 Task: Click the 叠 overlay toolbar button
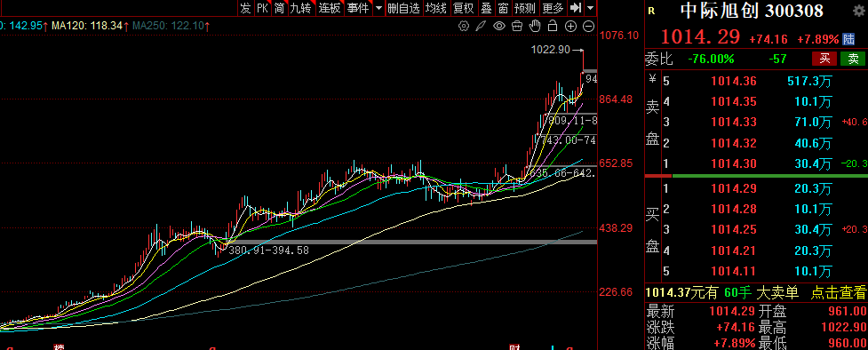point(486,8)
